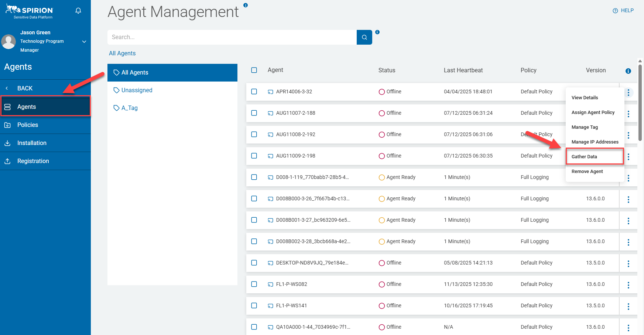Click the All Agents breadcrumb link
The height and width of the screenshot is (335, 644).
pyautogui.click(x=122, y=53)
